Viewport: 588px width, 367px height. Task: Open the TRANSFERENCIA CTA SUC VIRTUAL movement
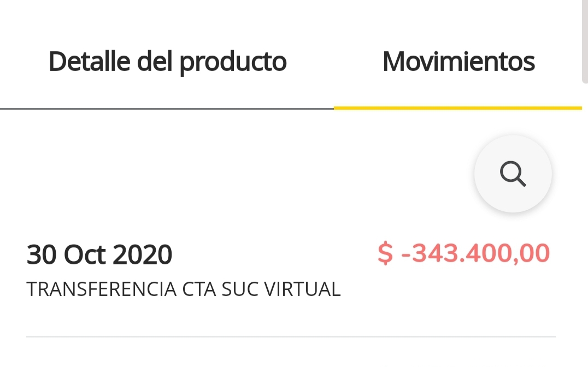pyautogui.click(x=184, y=289)
